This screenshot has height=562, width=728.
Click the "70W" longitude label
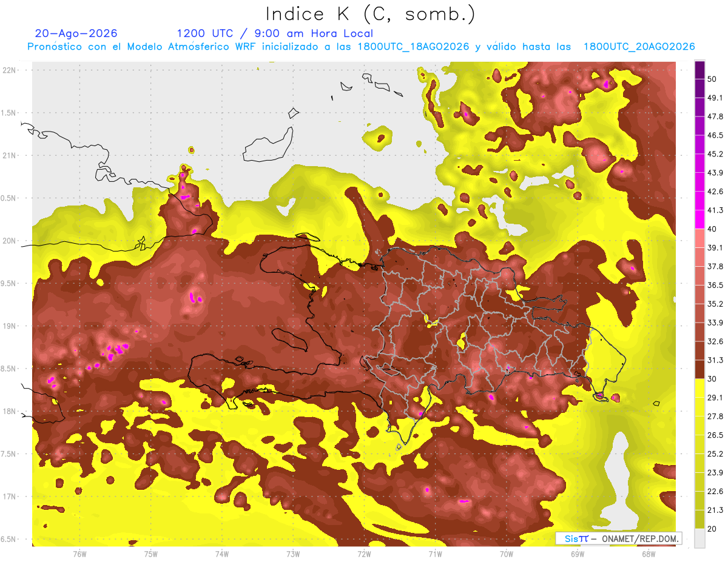click(507, 554)
